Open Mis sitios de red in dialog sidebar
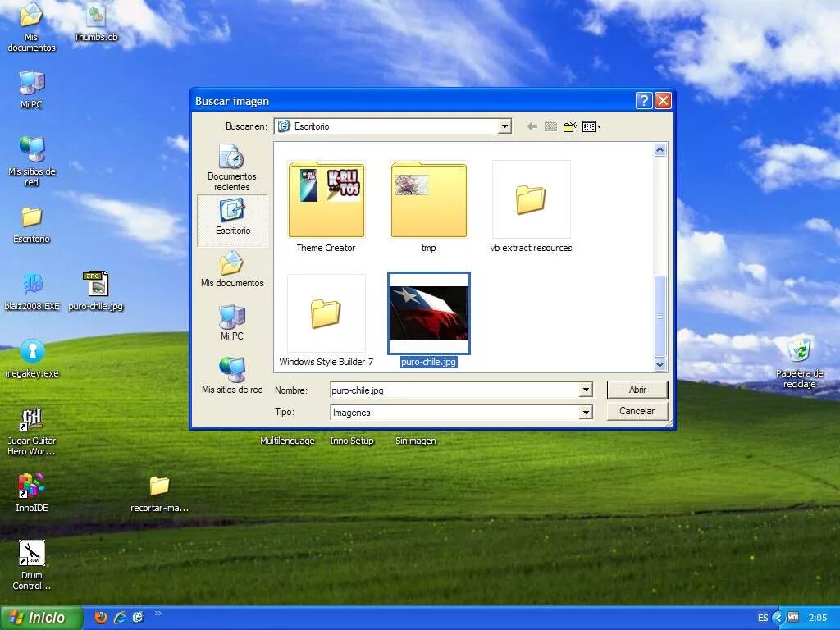The width and height of the screenshot is (840, 630). (232, 376)
